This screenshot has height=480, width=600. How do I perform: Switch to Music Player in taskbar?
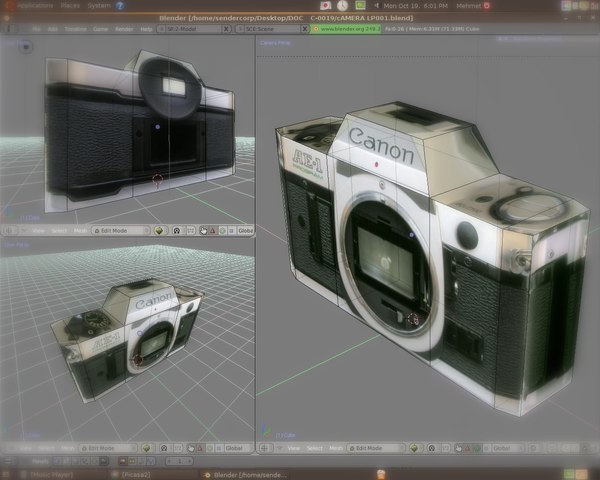coord(52,475)
